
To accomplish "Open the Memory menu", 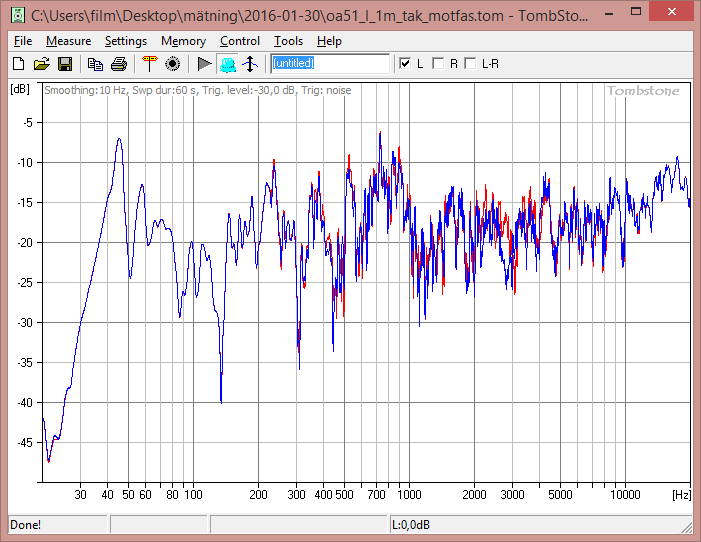I will pyautogui.click(x=183, y=41).
